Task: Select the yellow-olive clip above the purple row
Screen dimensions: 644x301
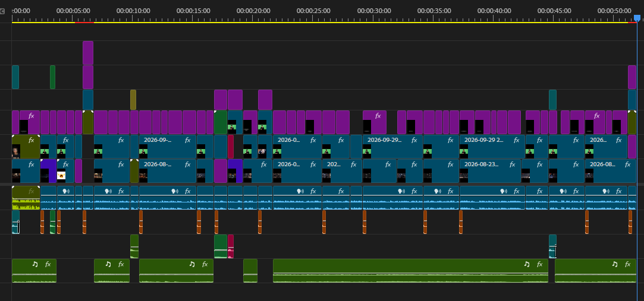Action: [133, 100]
